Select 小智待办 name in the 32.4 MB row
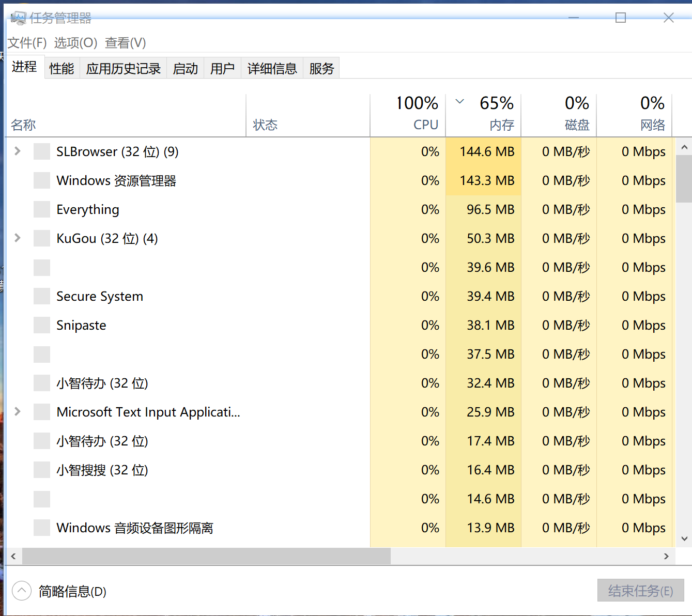Viewport: 692px width, 616px height. click(102, 383)
